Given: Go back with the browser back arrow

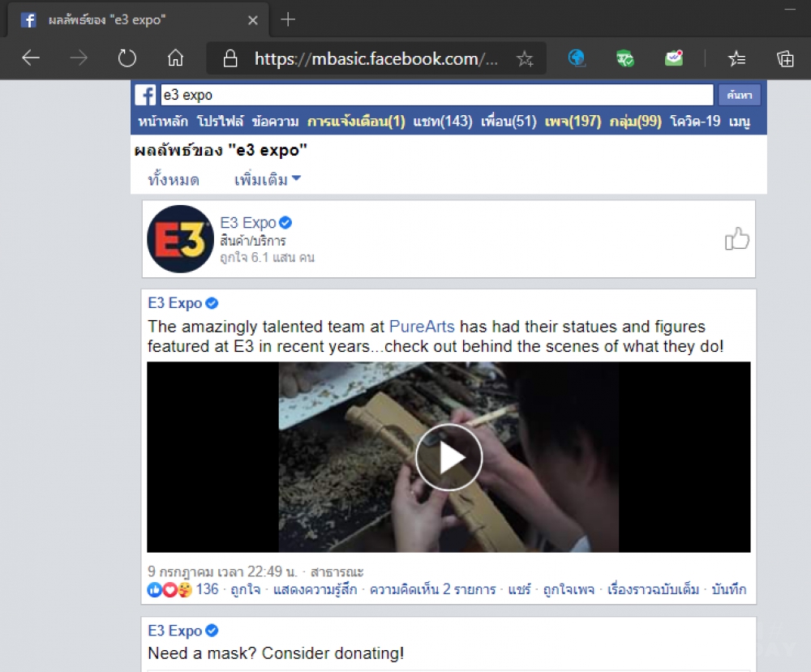Looking at the screenshot, I should coord(31,58).
